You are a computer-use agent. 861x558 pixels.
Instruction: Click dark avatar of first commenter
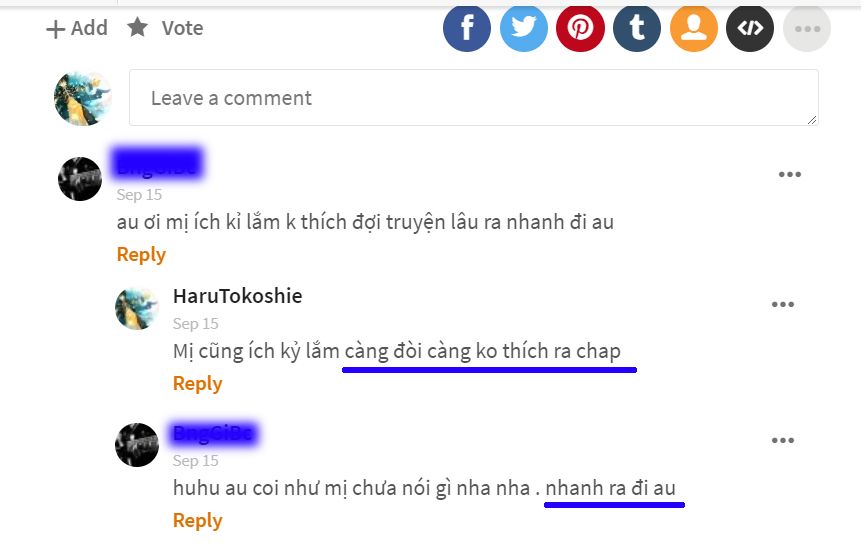tap(80, 178)
